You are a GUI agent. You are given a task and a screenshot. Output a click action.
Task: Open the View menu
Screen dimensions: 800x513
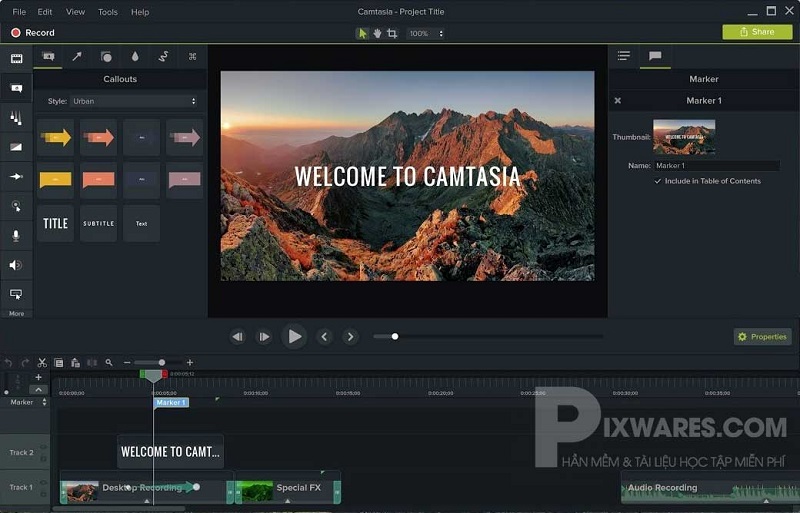pyautogui.click(x=75, y=12)
